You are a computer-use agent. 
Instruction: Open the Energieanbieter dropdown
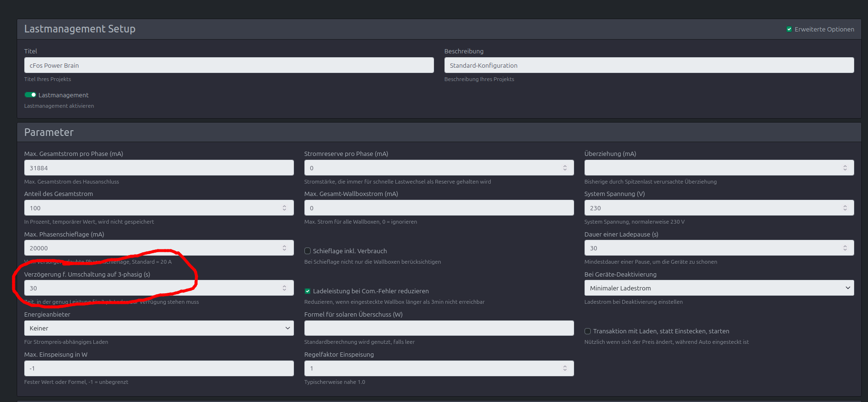click(x=159, y=328)
